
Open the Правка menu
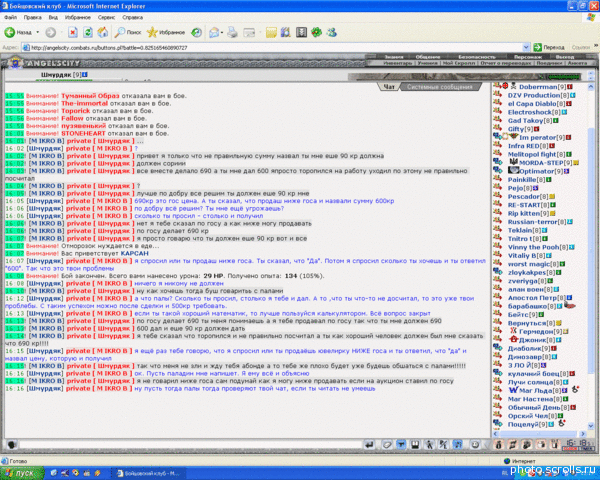(x=33, y=17)
